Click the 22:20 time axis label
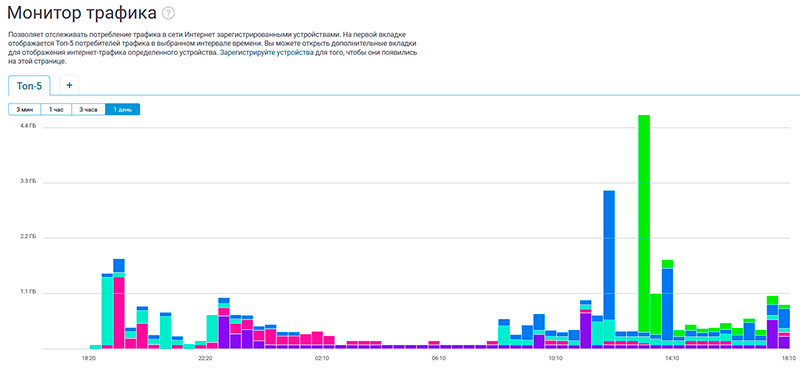800x374 pixels. tap(206, 359)
